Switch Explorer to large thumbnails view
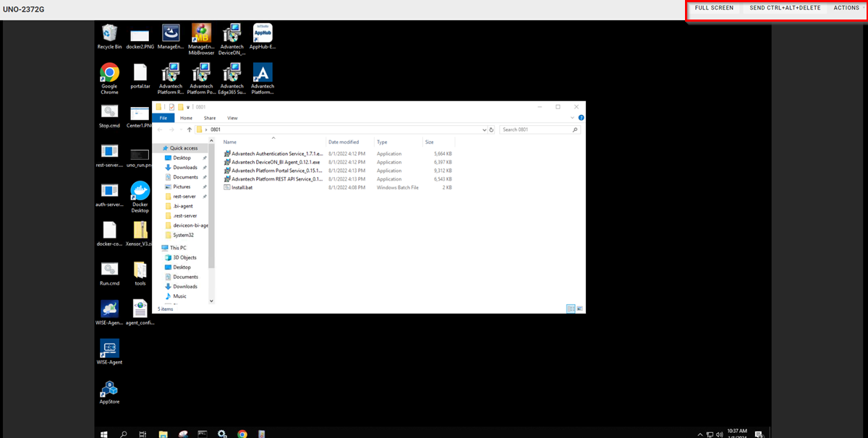The height and width of the screenshot is (438, 868). tap(579, 308)
